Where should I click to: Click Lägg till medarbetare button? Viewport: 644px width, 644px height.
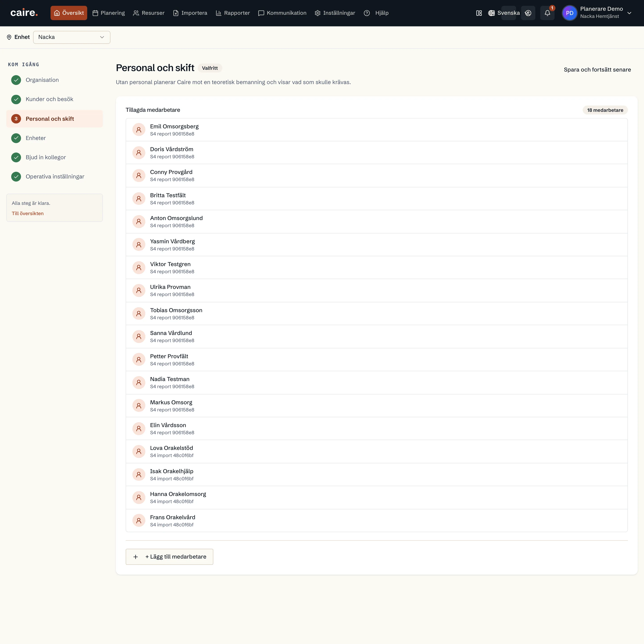169,557
